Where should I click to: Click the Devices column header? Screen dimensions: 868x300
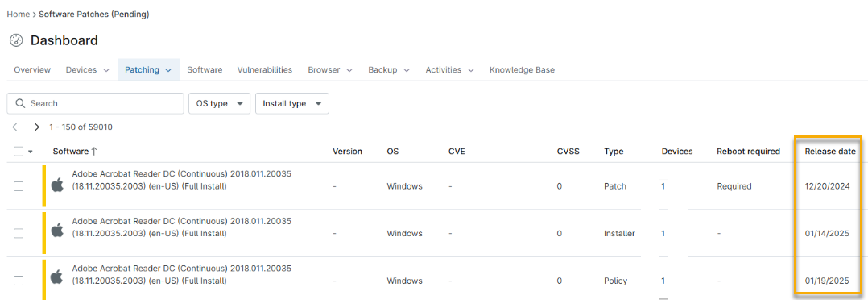677,152
